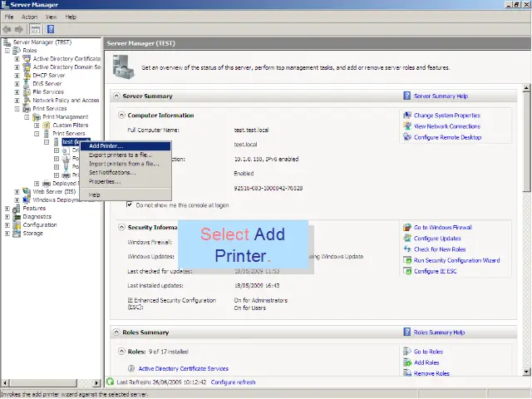
Task: Click the Diagnostics node icon
Action: (17, 217)
